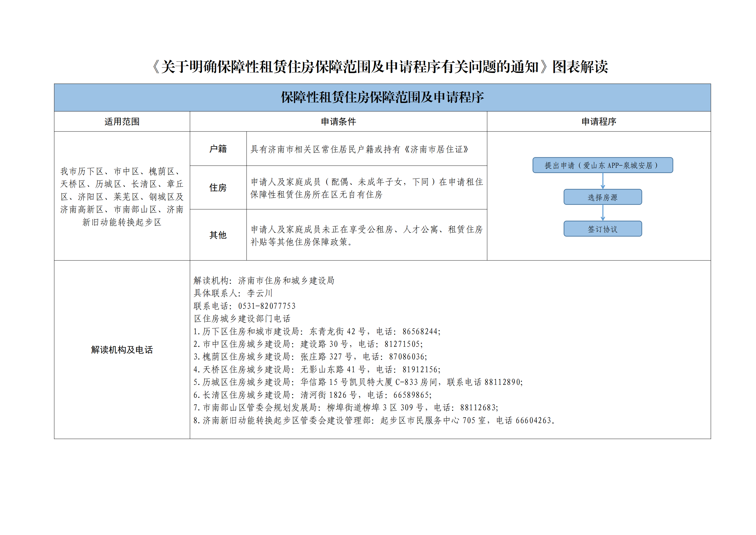756x535 pixels.
Task: Click the arrow between 提出申请 and 选择房源
Action: tap(603, 181)
